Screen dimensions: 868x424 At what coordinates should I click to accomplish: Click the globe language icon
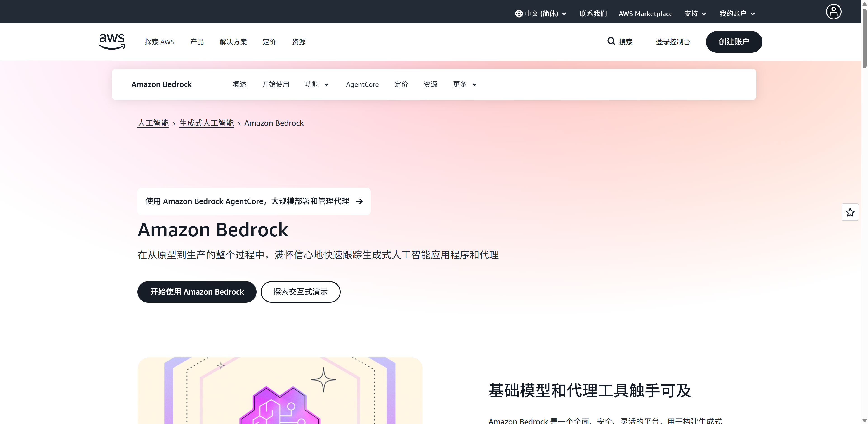pyautogui.click(x=519, y=14)
